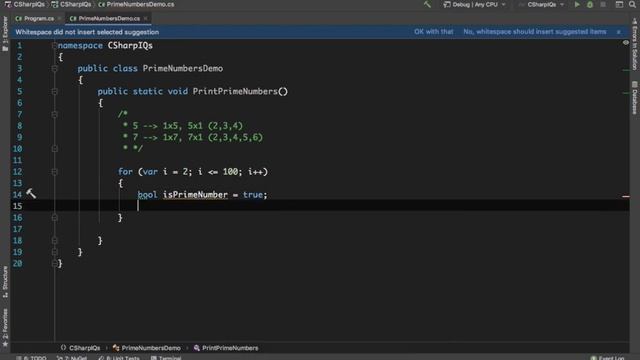Click the red error marker on the scrollbar stripe

tap(626, 196)
